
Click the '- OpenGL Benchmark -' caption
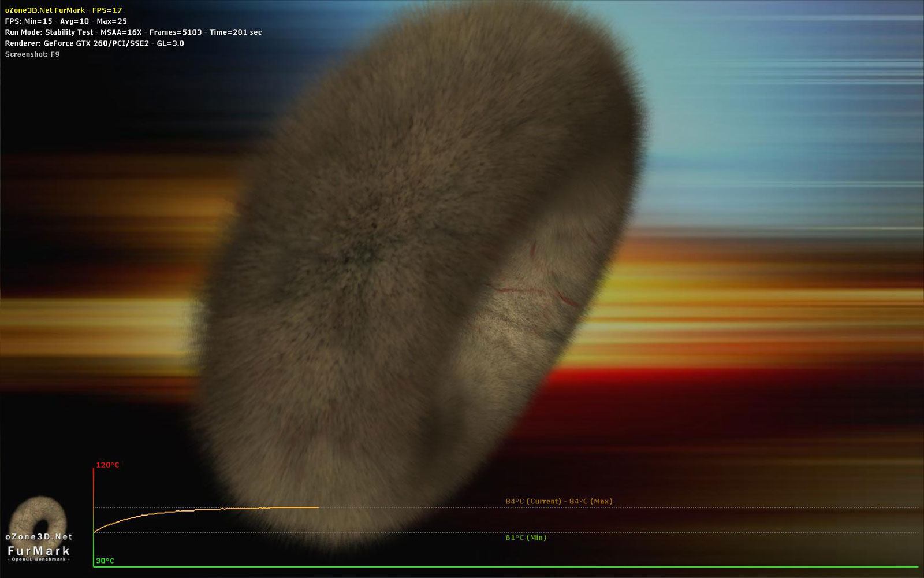click(x=39, y=560)
